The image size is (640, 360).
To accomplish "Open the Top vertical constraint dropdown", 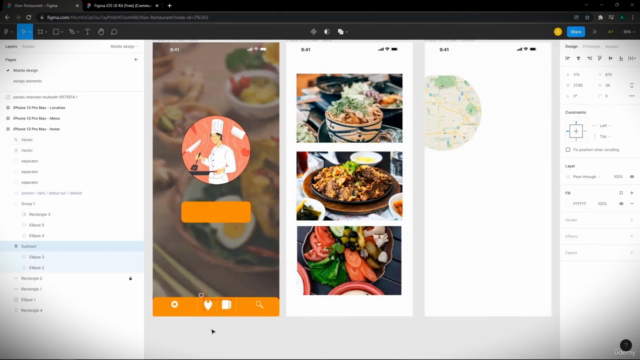I will pyautogui.click(x=605, y=136).
